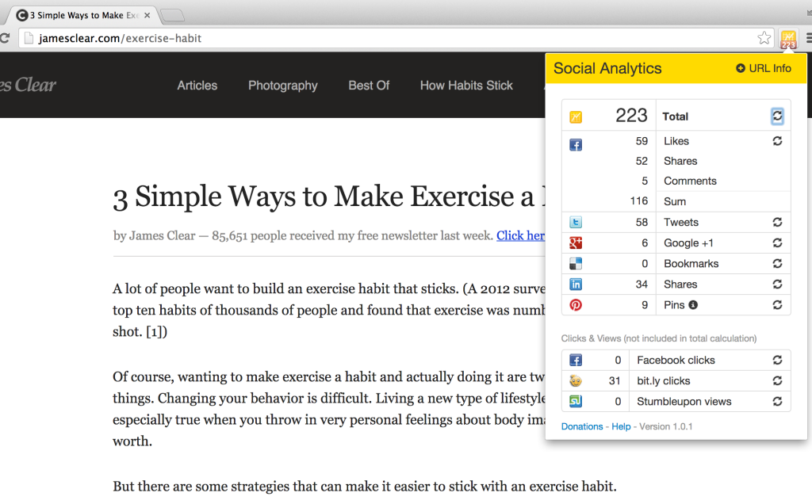Click the StumbleUpon views icon
Screen dimensions: 812x504
[x=575, y=401]
